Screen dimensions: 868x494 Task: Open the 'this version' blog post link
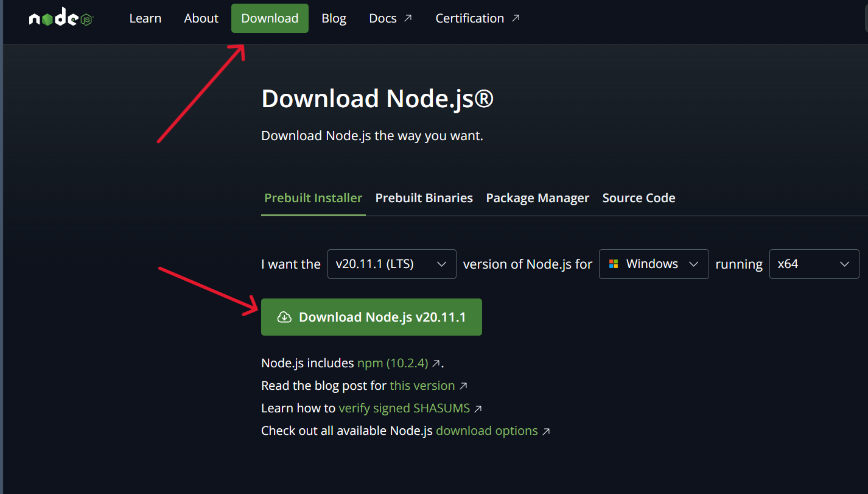click(x=422, y=386)
